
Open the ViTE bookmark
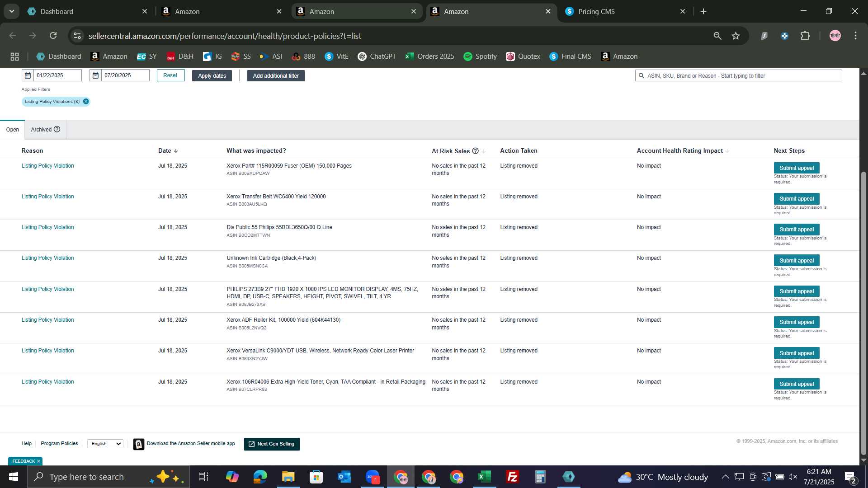click(336, 56)
